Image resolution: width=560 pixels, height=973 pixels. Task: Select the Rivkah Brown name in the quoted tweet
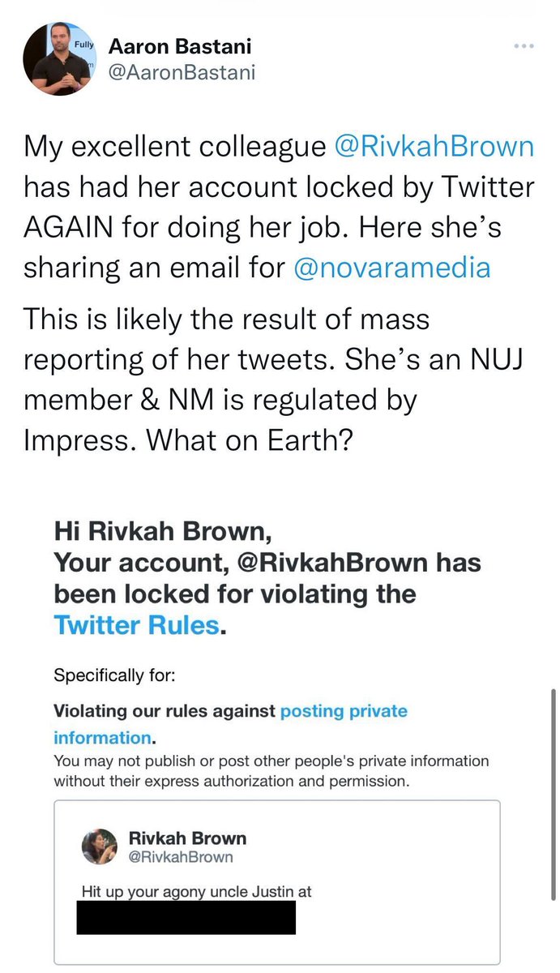click(187, 838)
